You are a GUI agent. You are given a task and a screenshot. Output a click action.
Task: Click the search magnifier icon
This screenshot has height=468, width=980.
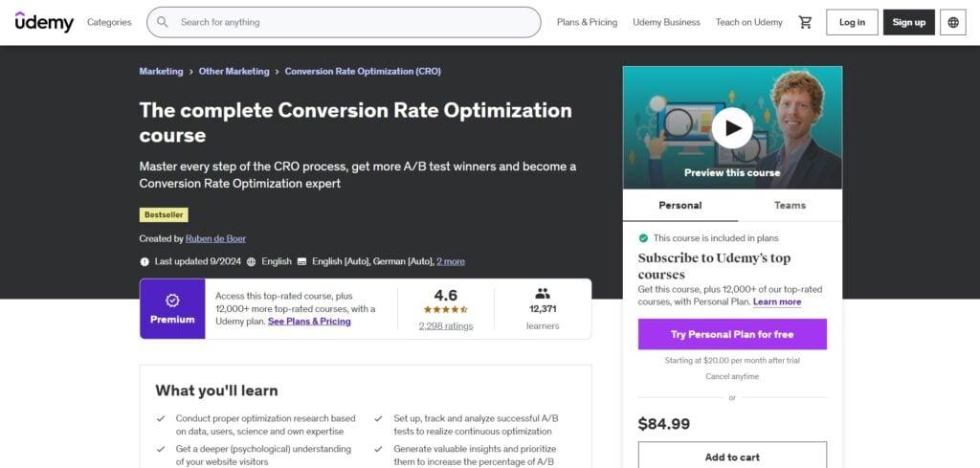[163, 22]
